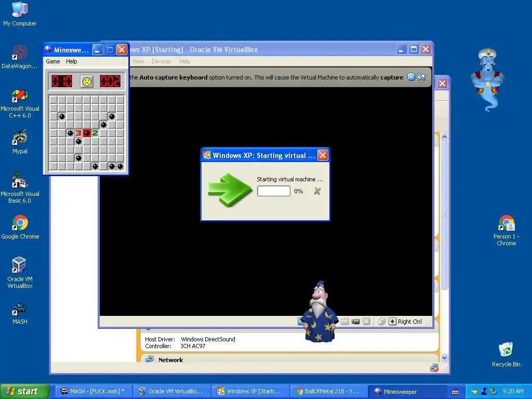Click the red exploded mine cell
The image size is (532, 399).
tap(87, 133)
